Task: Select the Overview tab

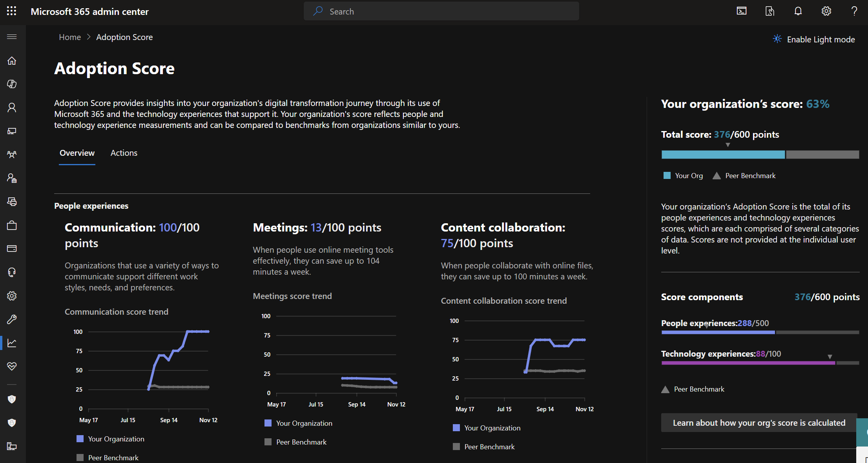Action: 77,153
